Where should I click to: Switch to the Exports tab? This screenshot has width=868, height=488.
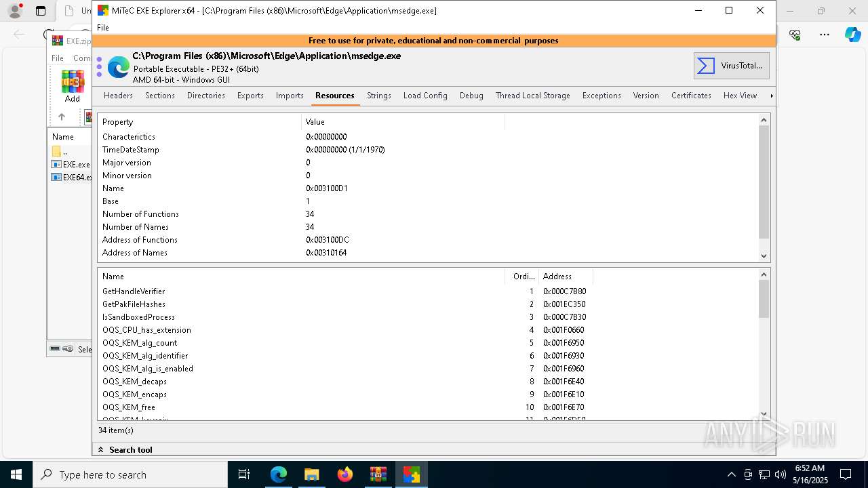pyautogui.click(x=250, y=96)
